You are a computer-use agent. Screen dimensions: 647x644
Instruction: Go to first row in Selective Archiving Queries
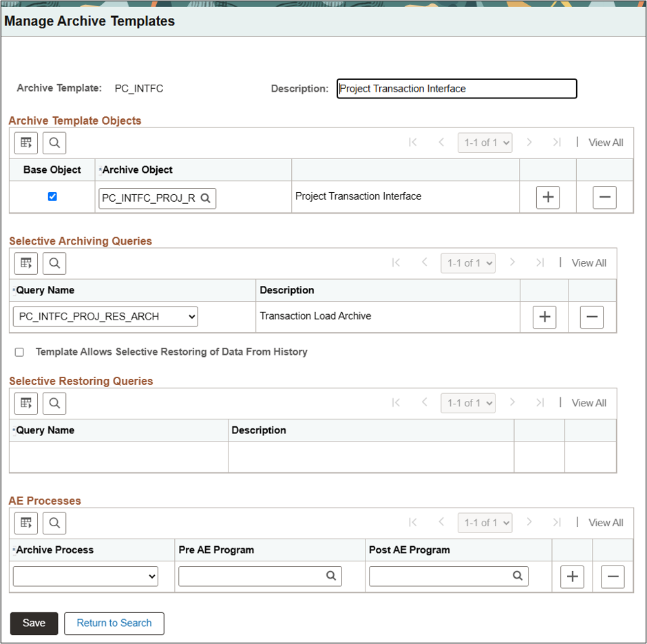click(396, 262)
